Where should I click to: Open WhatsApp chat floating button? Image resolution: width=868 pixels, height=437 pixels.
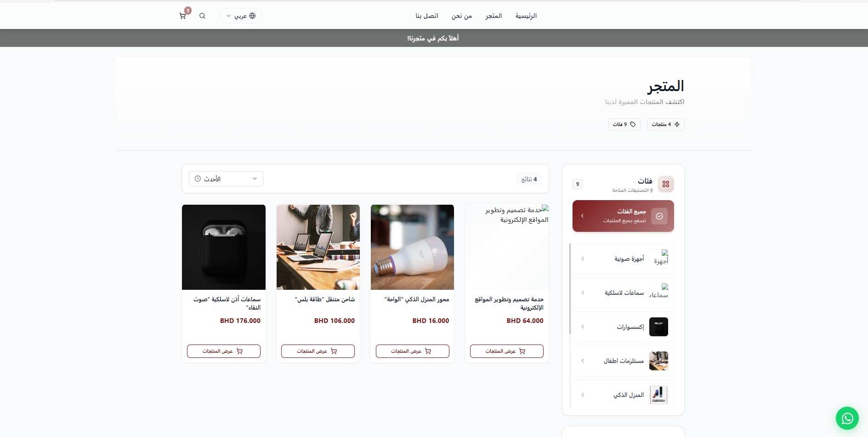[847, 418]
